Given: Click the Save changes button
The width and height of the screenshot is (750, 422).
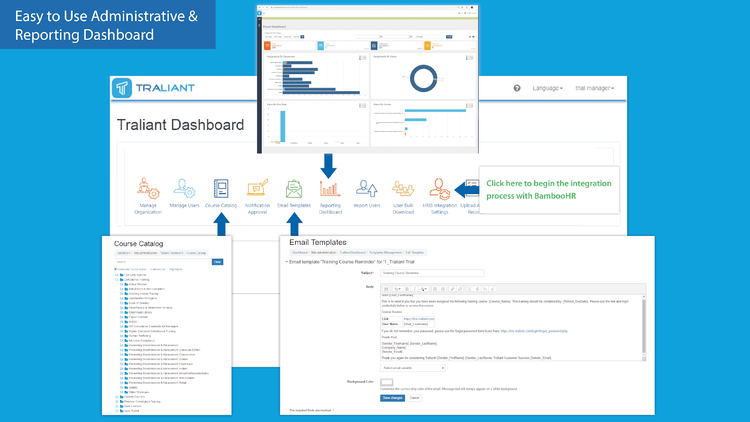Looking at the screenshot, I should point(392,398).
